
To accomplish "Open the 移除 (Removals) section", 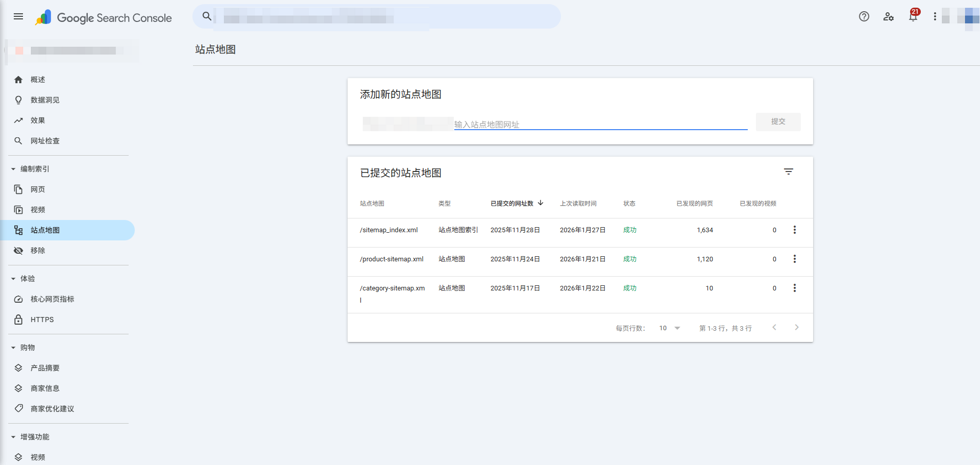I will coord(37,251).
